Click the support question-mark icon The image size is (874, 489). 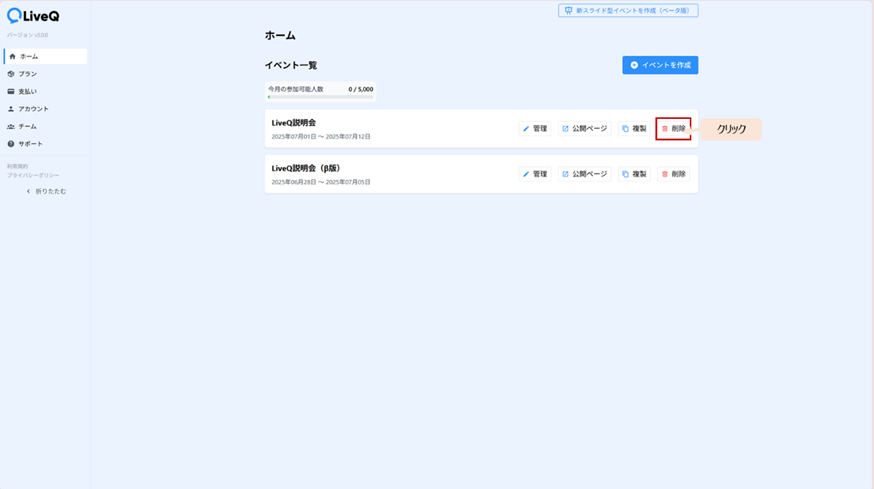click(x=11, y=144)
